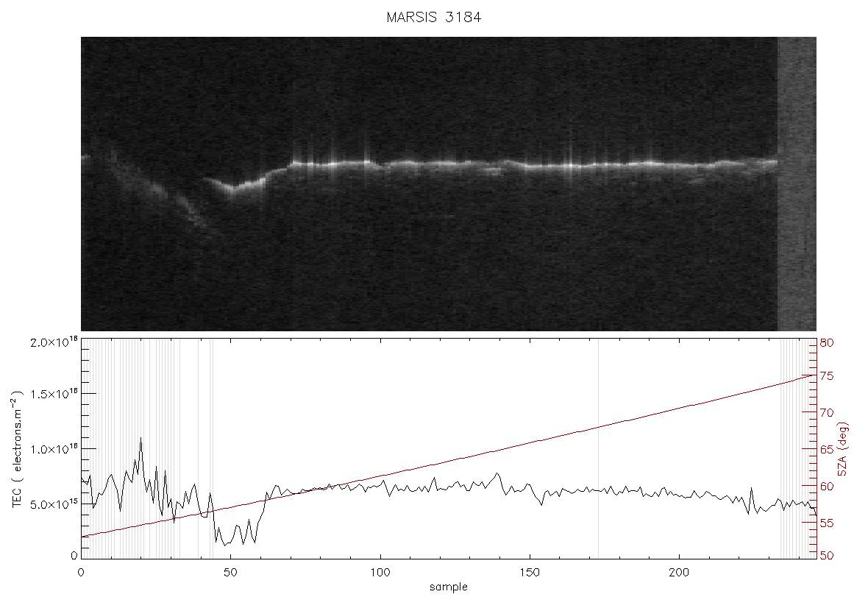Click the TEC axis label
868x611 pixels.
(x=17, y=449)
